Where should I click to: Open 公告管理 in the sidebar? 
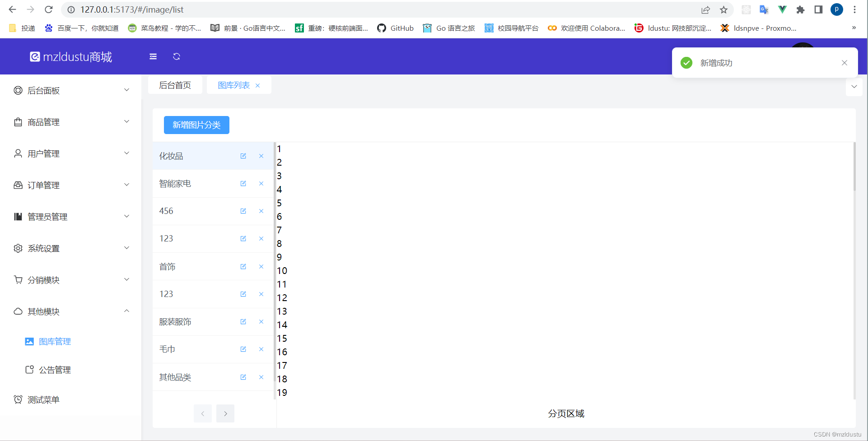(71, 370)
